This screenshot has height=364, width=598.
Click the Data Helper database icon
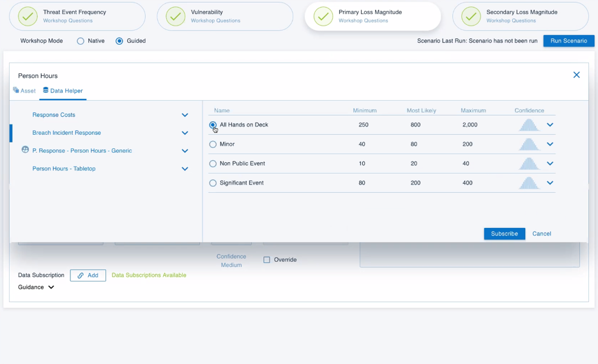(46, 90)
